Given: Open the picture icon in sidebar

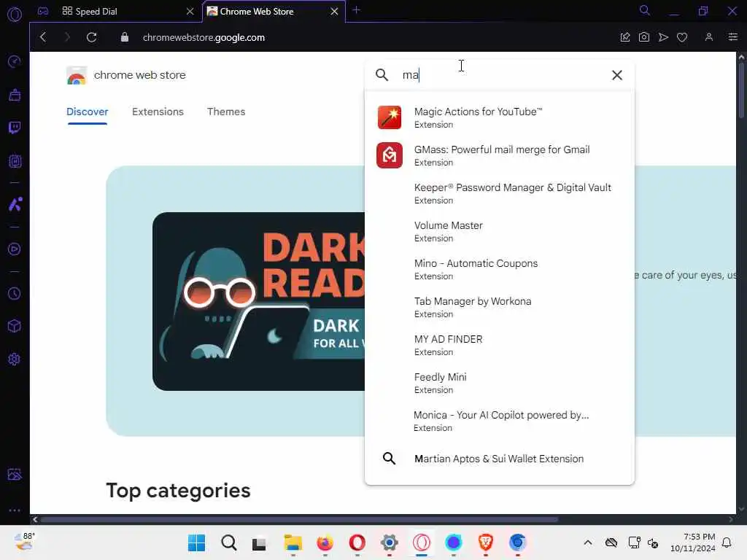Looking at the screenshot, I should (x=15, y=474).
